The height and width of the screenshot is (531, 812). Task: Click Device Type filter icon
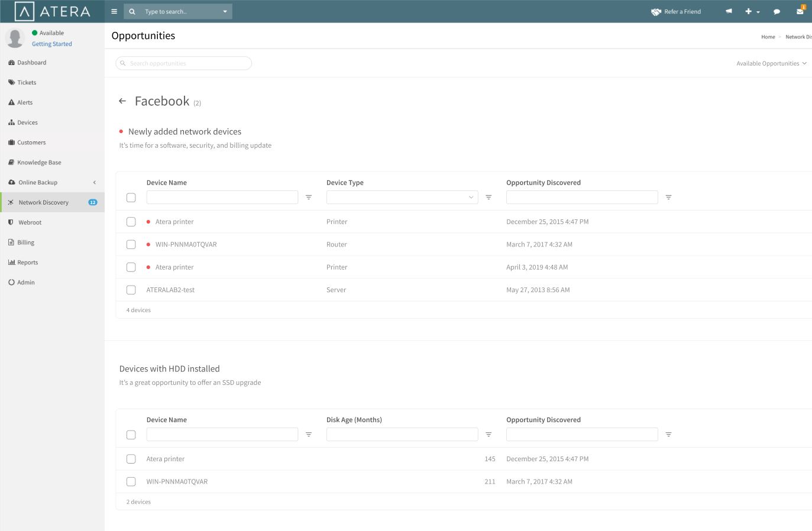point(489,197)
